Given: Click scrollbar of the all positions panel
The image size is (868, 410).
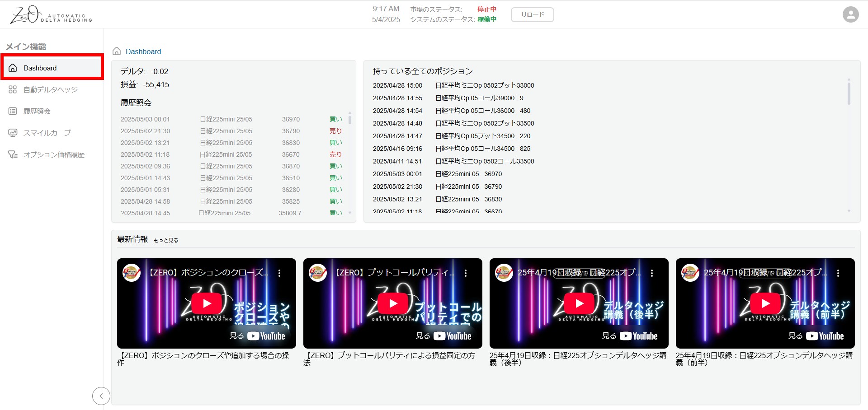Looking at the screenshot, I should click(849, 93).
